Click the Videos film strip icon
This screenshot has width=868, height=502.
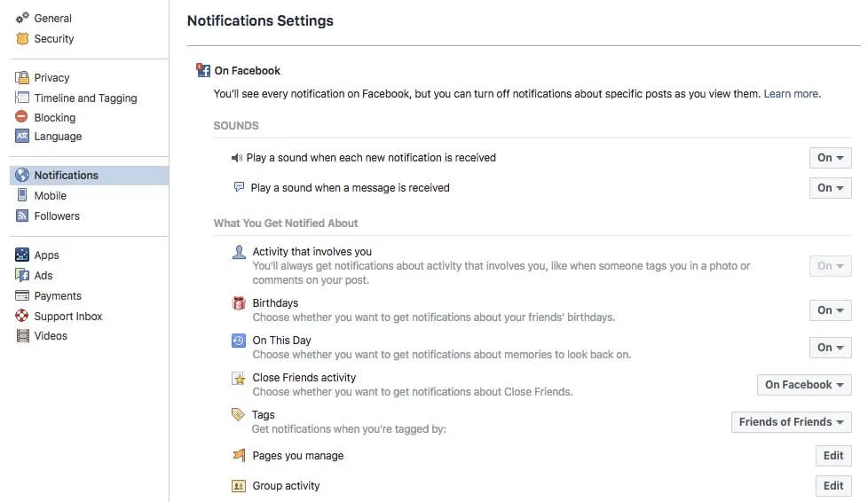tap(22, 336)
